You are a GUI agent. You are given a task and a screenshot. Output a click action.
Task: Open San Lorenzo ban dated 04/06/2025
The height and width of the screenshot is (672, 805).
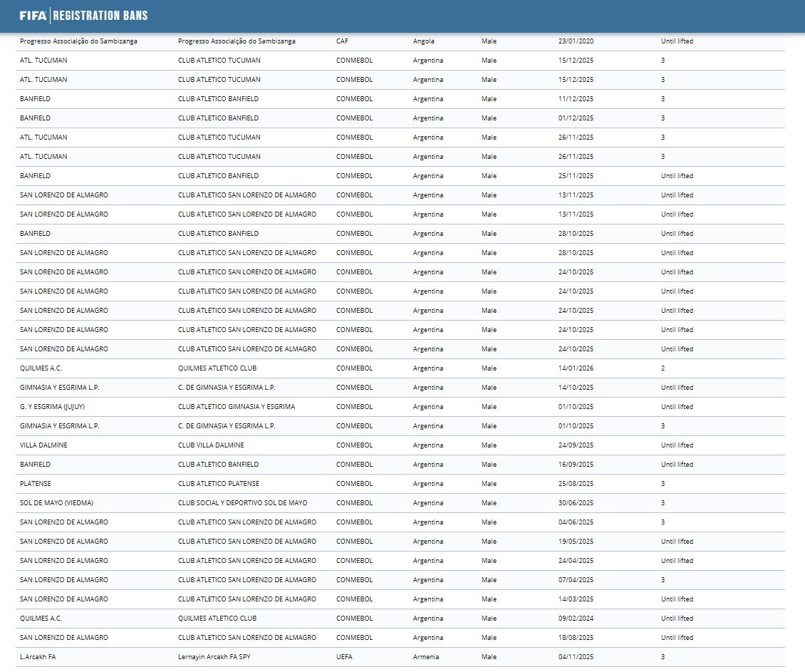[x=576, y=522]
